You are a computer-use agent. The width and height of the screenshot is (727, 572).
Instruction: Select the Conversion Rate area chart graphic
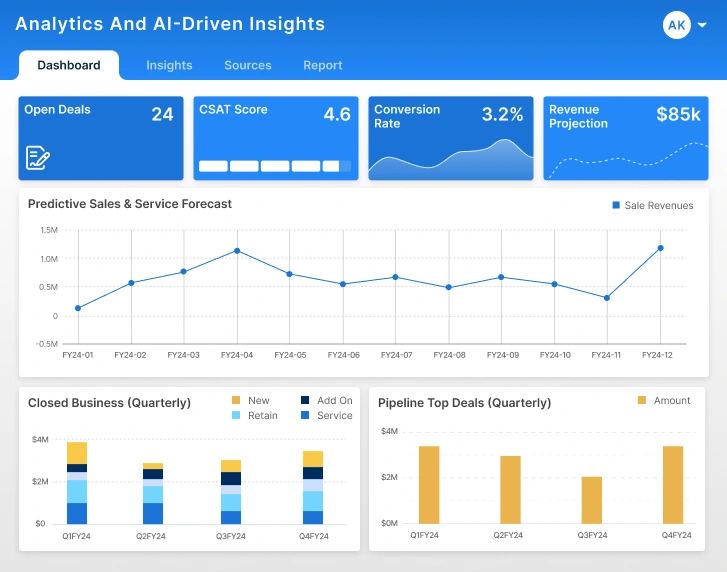(x=450, y=160)
